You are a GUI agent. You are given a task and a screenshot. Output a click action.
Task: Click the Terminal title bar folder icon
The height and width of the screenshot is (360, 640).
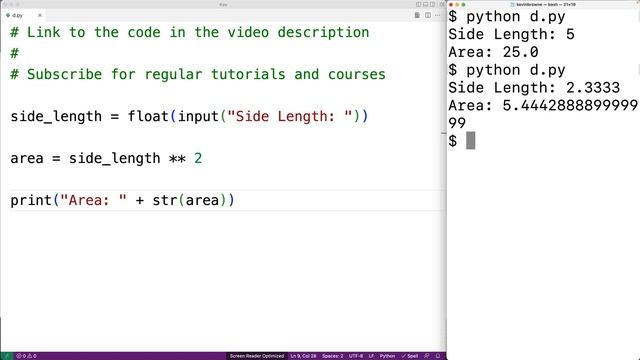[513, 4]
